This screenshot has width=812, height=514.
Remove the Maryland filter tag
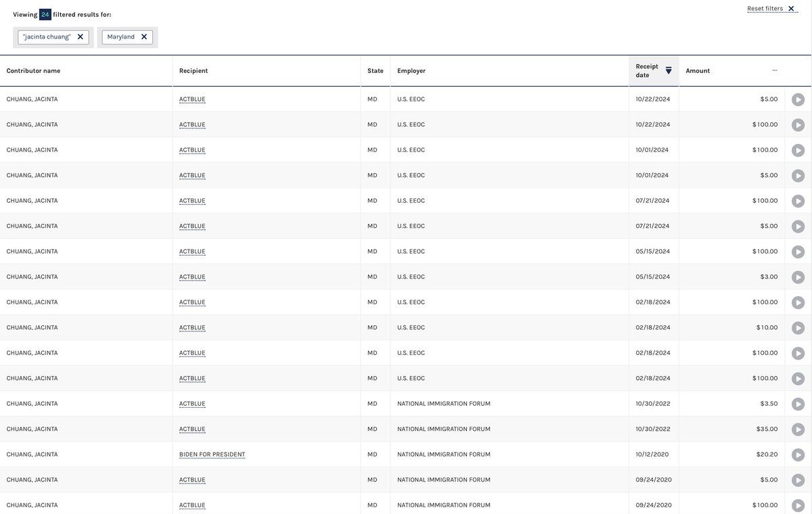point(143,37)
